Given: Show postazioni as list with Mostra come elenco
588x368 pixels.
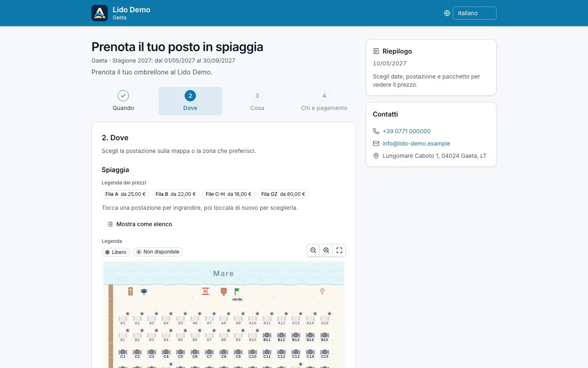Looking at the screenshot, I should point(139,224).
